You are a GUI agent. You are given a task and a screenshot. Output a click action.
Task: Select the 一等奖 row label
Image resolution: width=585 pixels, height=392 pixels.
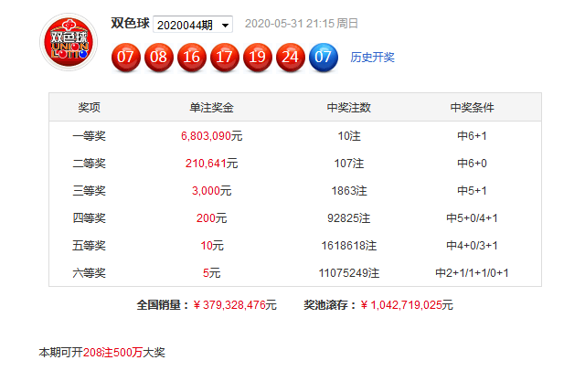(x=90, y=136)
